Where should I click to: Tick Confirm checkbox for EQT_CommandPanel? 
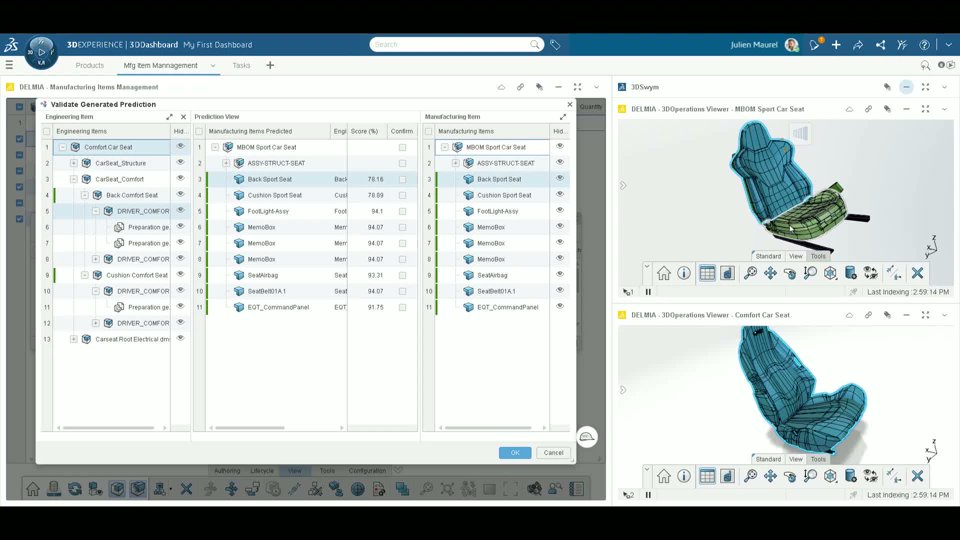(x=402, y=307)
